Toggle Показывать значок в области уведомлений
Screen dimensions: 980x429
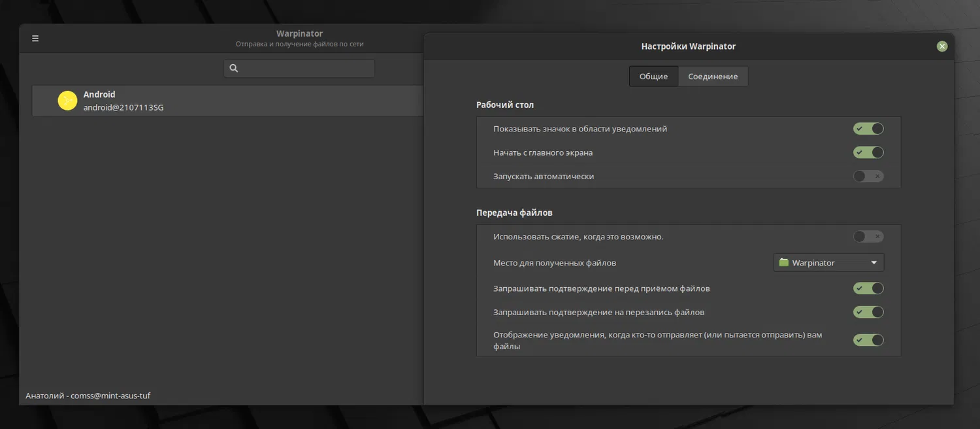[868, 129]
